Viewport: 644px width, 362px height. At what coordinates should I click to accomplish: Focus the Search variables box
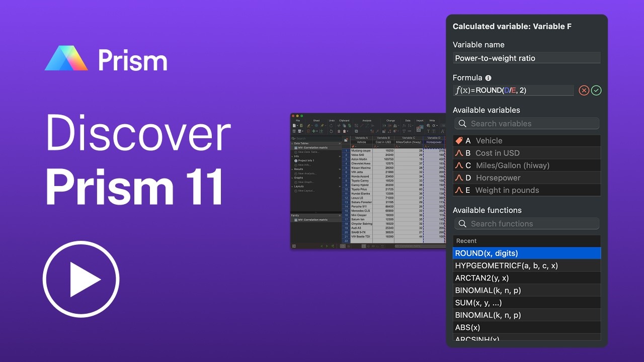coord(527,123)
